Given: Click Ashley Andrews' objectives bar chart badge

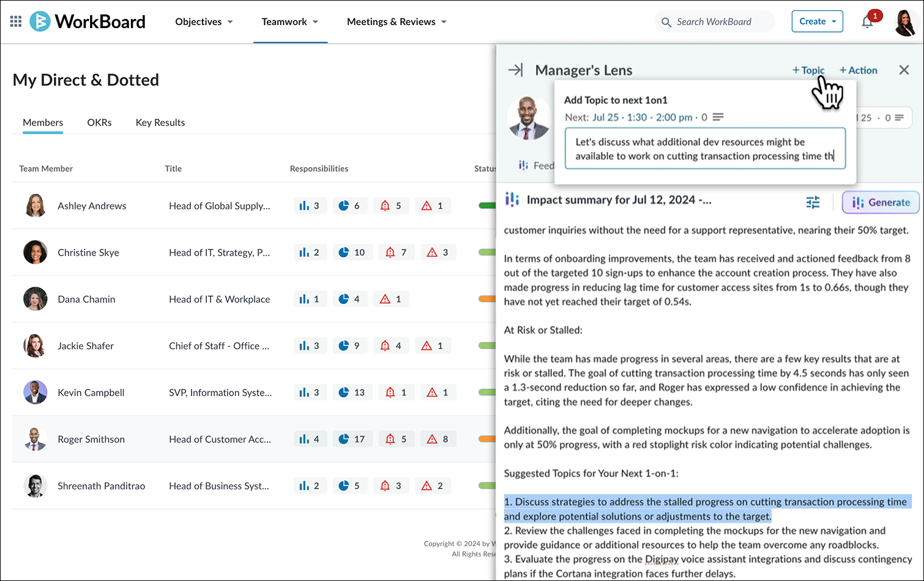Looking at the screenshot, I should click(310, 205).
